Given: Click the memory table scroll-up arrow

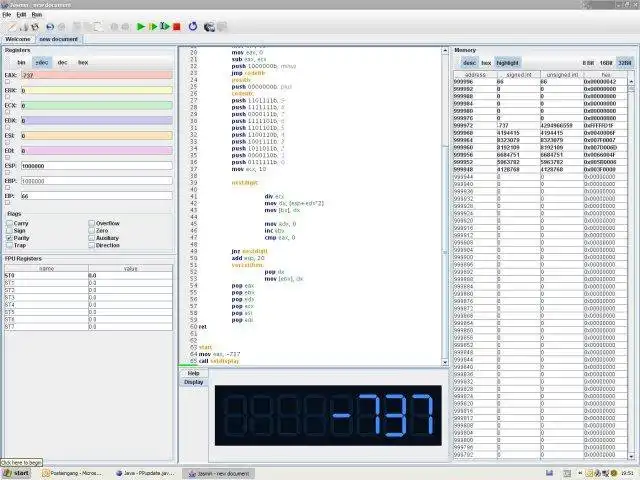Looking at the screenshot, I should [x=631, y=82].
